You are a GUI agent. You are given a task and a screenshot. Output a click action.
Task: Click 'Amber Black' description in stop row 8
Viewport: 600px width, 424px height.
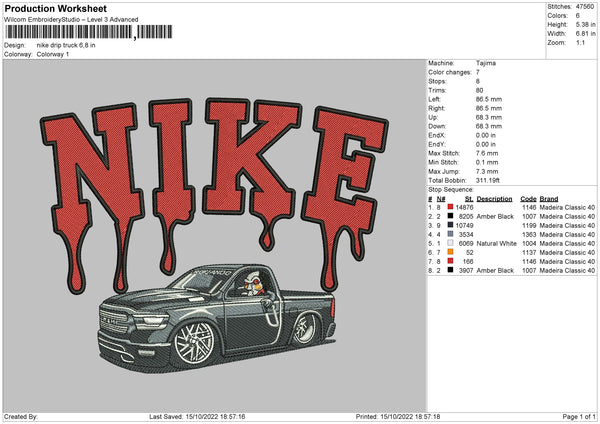pos(495,271)
